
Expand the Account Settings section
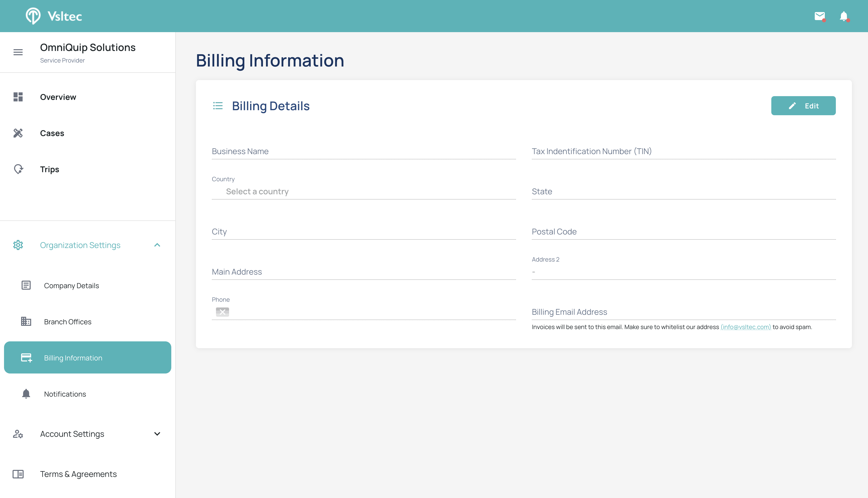click(157, 434)
